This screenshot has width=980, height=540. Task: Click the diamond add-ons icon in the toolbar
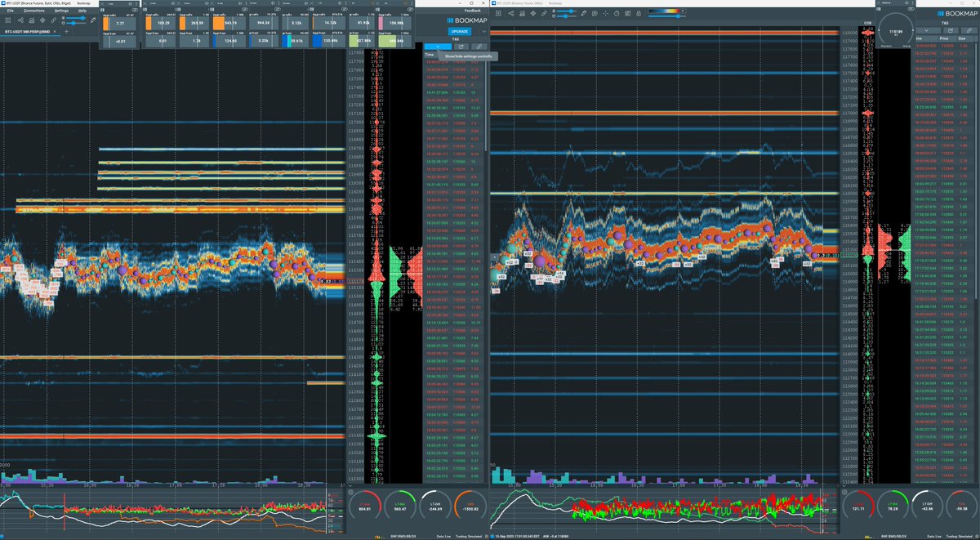(532, 13)
